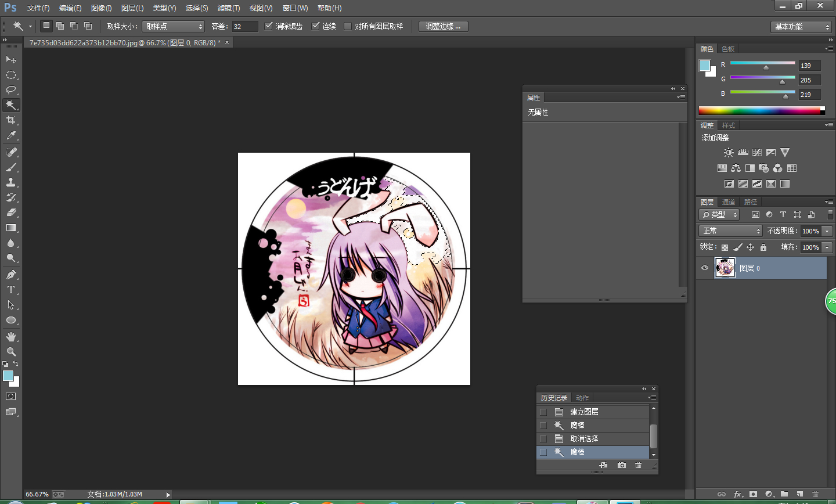
Task: Add a Photo Filter adjustment
Action: [x=764, y=168]
